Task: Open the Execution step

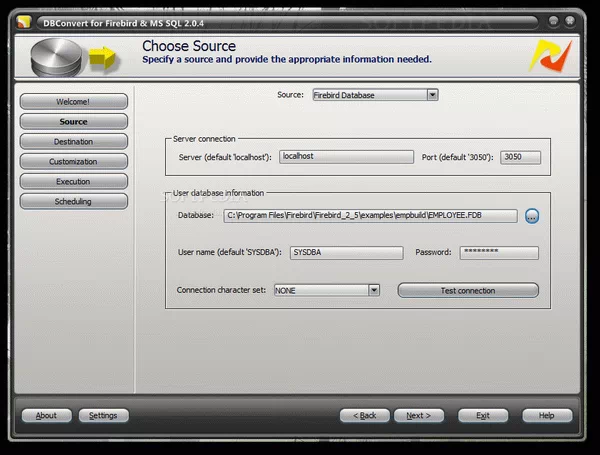Action: tap(73, 181)
